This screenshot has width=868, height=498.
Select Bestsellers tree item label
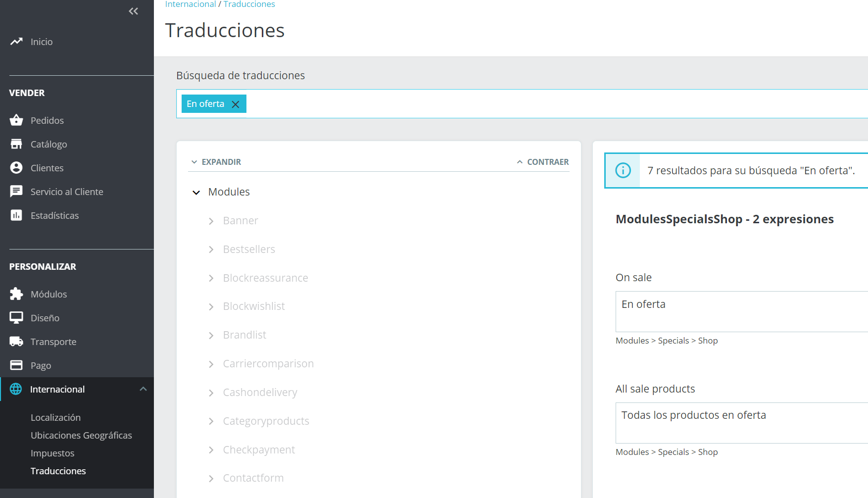pyautogui.click(x=249, y=249)
